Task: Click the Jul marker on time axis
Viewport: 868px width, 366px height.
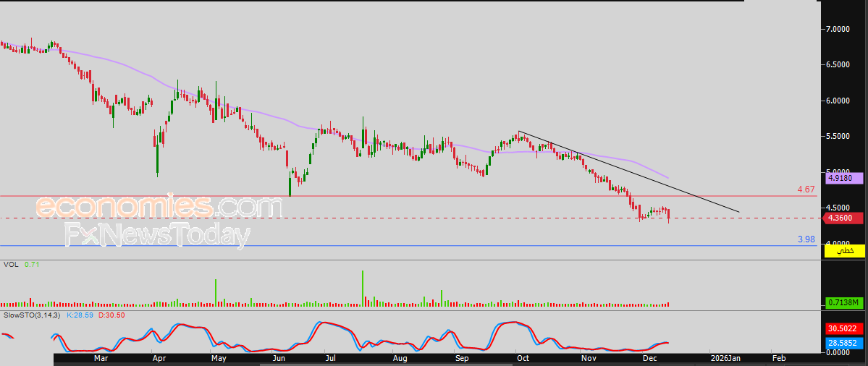Action: 330,358
